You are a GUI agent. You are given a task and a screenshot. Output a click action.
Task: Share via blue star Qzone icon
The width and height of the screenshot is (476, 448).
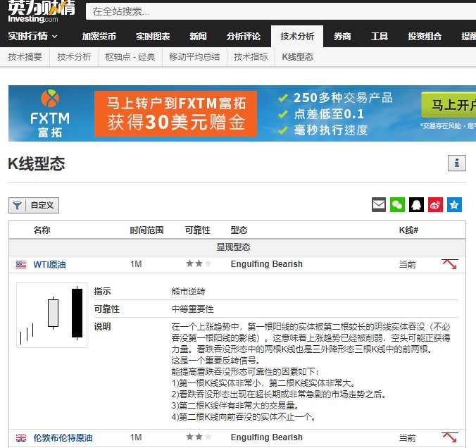pos(454,205)
